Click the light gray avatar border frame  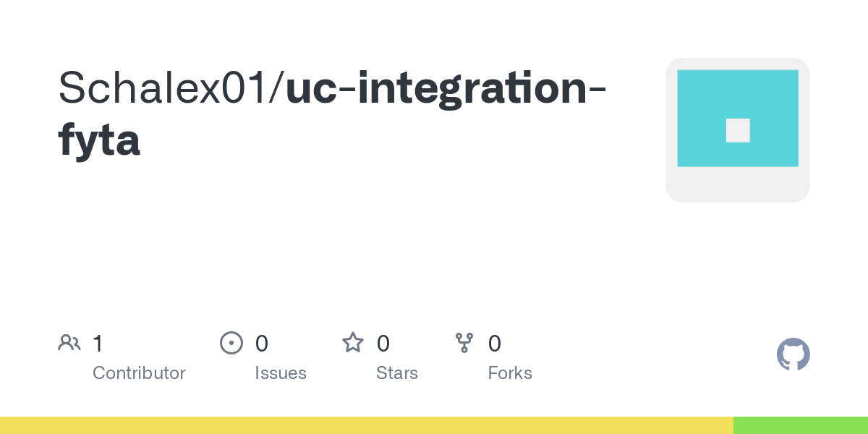738,185
